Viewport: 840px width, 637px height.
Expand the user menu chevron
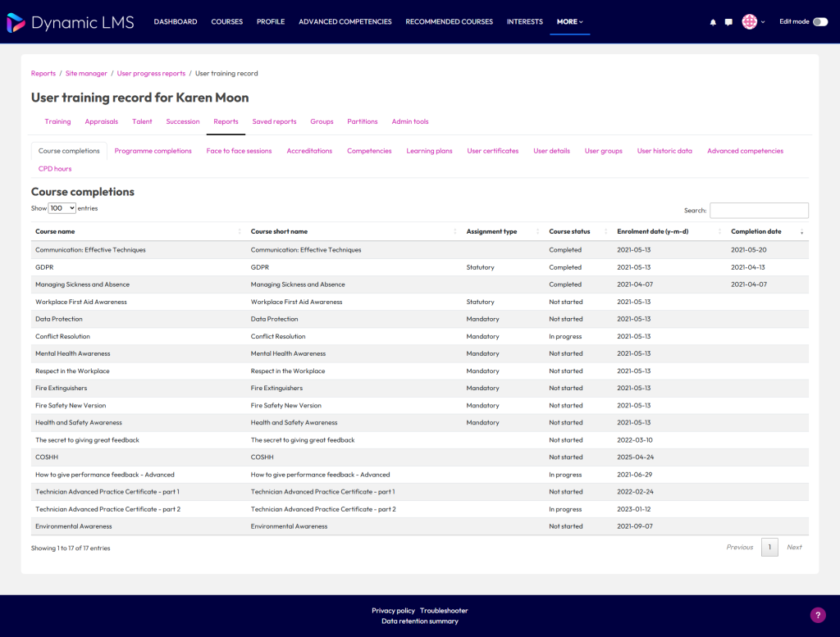point(763,22)
